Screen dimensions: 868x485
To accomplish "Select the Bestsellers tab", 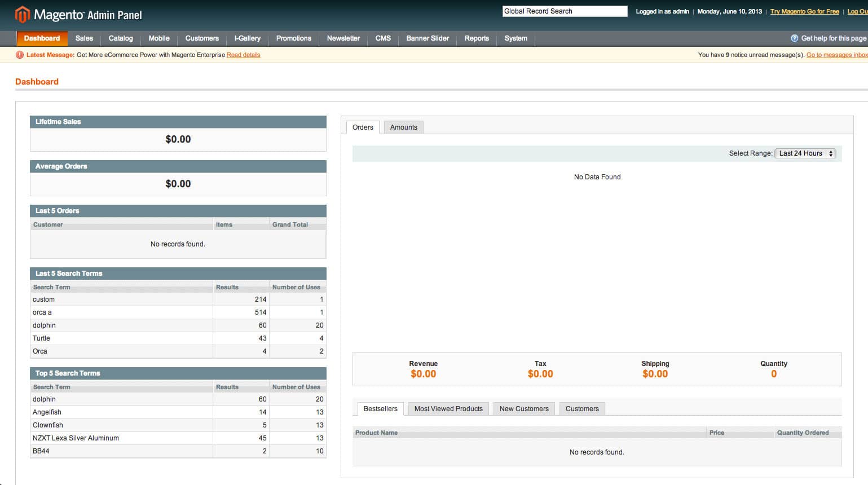I will (381, 409).
